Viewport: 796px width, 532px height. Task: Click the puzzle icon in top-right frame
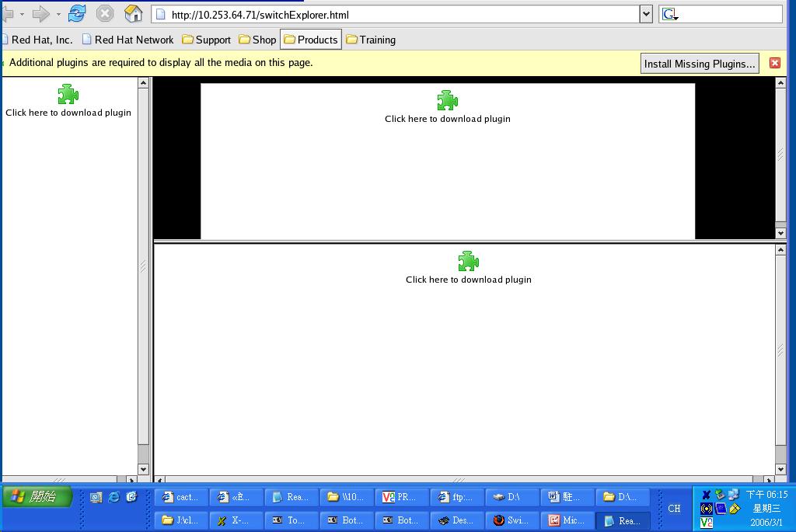coord(447,100)
